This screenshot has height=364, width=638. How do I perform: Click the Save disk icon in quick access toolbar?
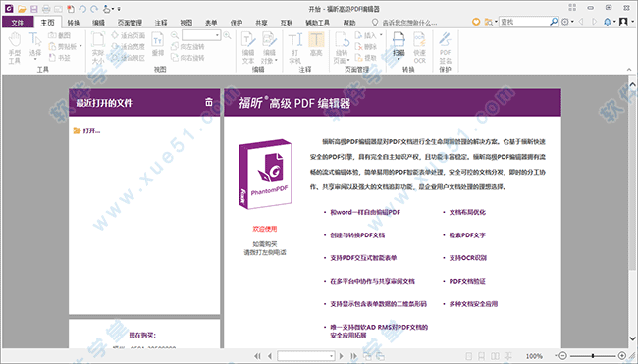click(x=33, y=9)
